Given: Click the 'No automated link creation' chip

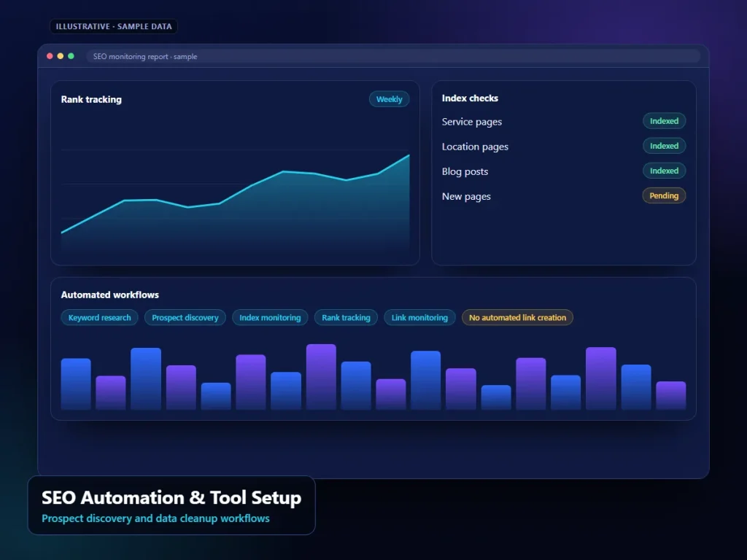Looking at the screenshot, I should (x=517, y=318).
